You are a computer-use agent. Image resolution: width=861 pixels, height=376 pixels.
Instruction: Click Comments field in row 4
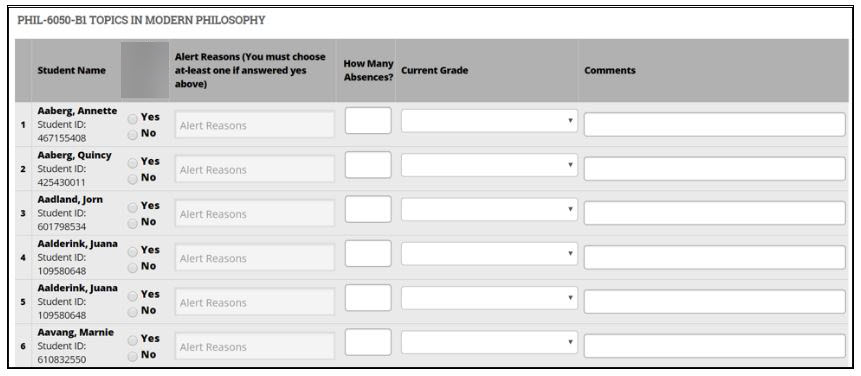tap(714, 257)
